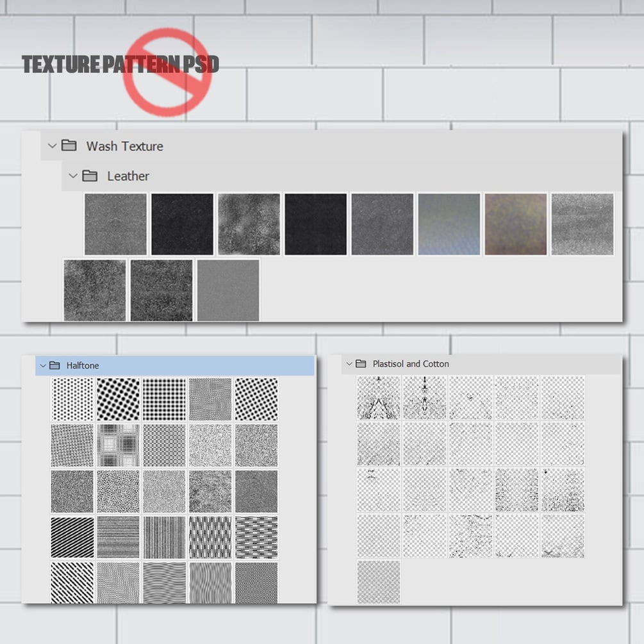The height and width of the screenshot is (644, 644).
Task: Select the first halftone dot pattern thumbnail
Action: tap(72, 399)
